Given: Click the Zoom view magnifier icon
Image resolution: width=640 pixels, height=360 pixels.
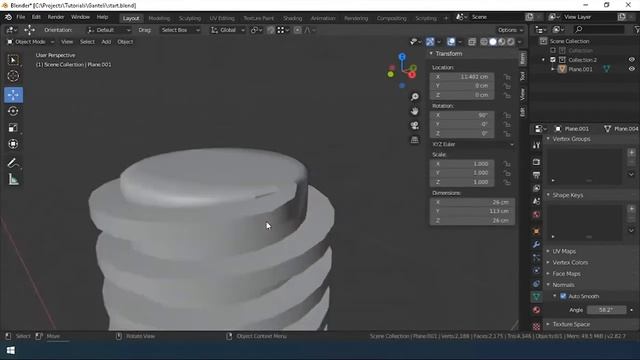Looking at the screenshot, I should pyautogui.click(x=414, y=97).
